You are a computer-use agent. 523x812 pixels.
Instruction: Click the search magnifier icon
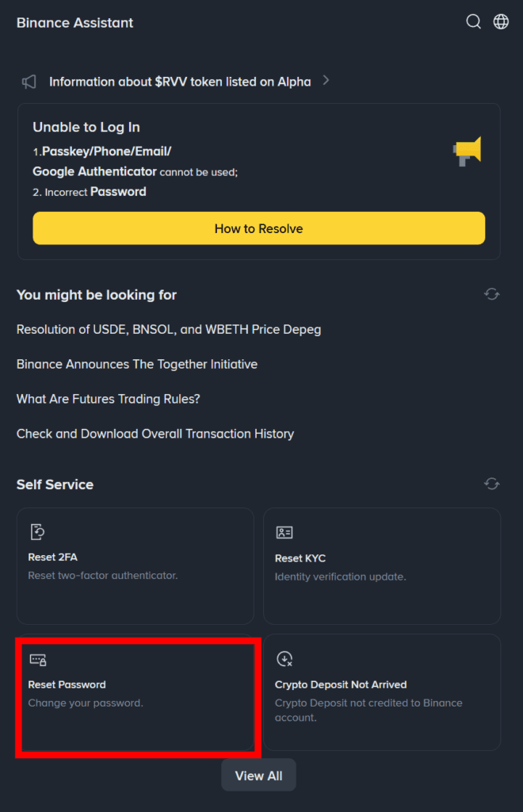[x=473, y=22]
